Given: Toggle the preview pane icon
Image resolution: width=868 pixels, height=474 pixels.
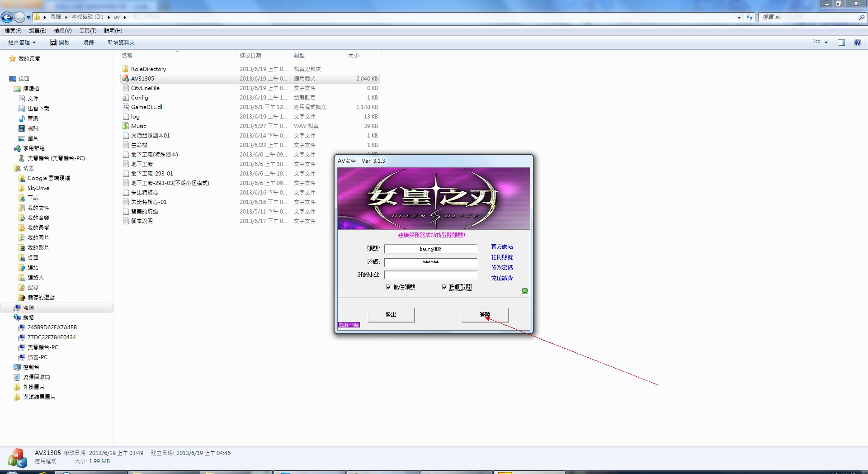Looking at the screenshot, I should click(x=841, y=43).
